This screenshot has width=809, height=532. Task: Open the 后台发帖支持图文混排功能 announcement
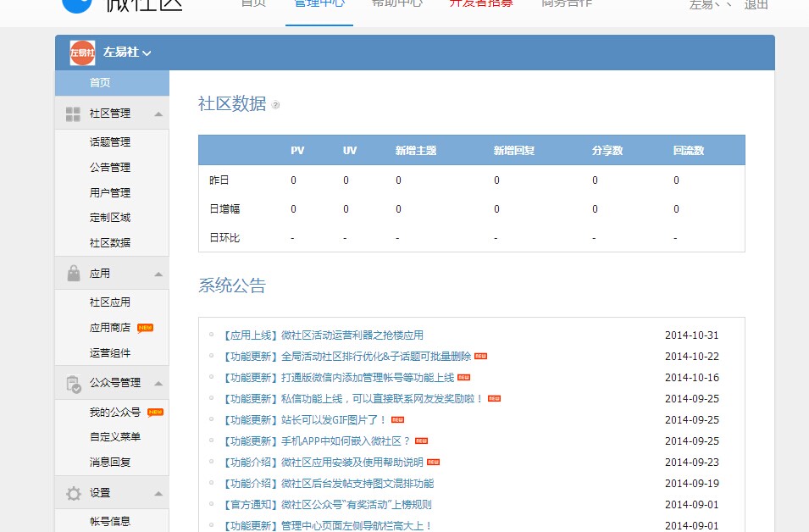click(x=328, y=484)
